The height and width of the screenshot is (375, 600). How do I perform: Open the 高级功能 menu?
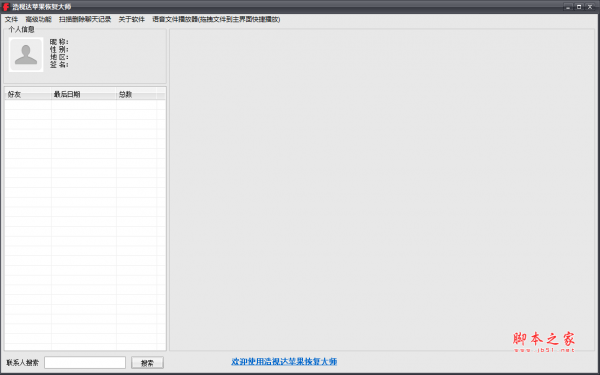(x=38, y=19)
